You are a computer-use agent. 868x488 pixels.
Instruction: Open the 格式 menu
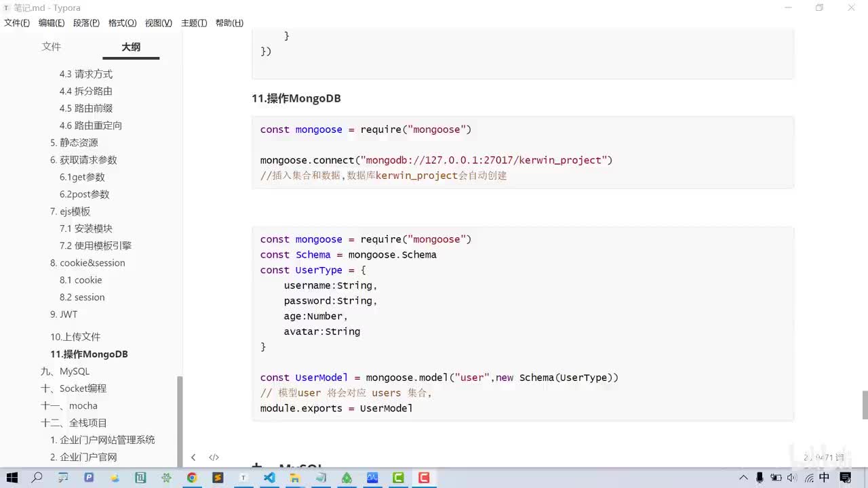(x=122, y=23)
